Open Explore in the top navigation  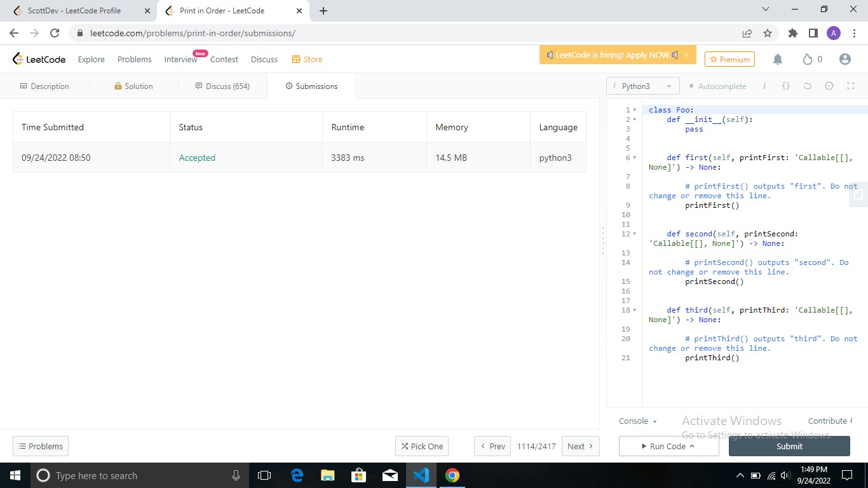coord(92,59)
